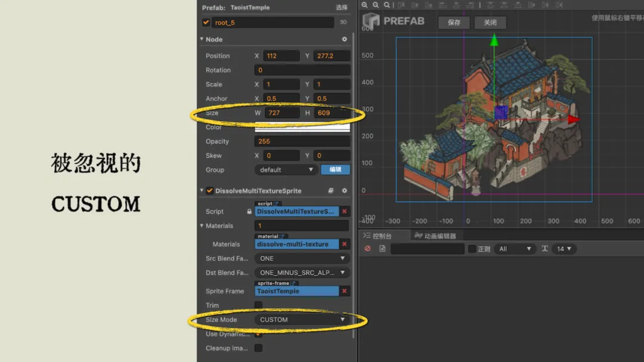Remove the Script reference with red X
The image size is (644, 362).
[x=344, y=212]
